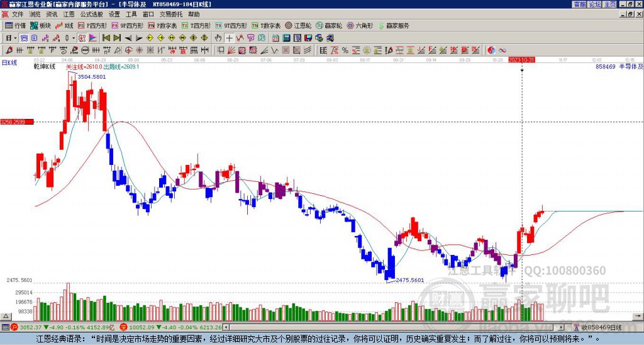Open the 客服 customer service link
The height and width of the screenshot is (345, 644).
click(x=579, y=4)
